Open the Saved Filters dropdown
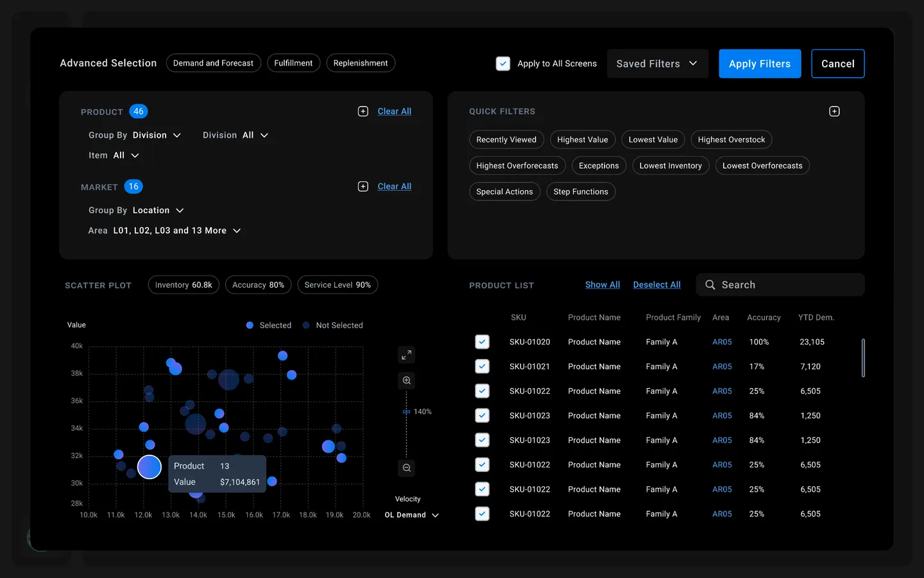The height and width of the screenshot is (578, 924). [657, 64]
